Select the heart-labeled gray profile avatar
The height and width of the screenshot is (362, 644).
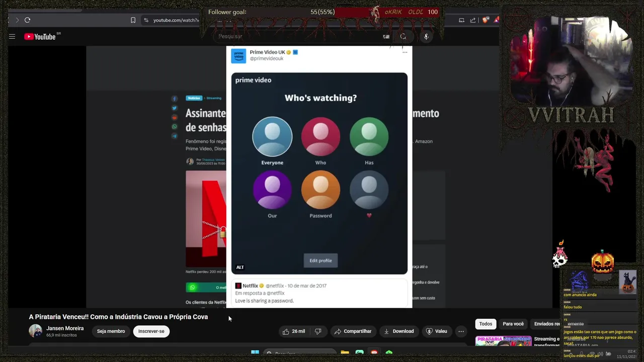pyautogui.click(x=369, y=190)
